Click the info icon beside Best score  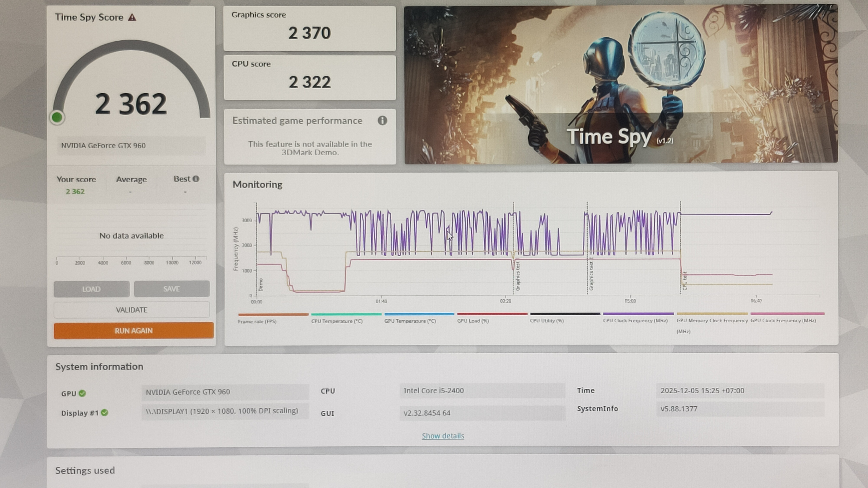[x=196, y=179]
